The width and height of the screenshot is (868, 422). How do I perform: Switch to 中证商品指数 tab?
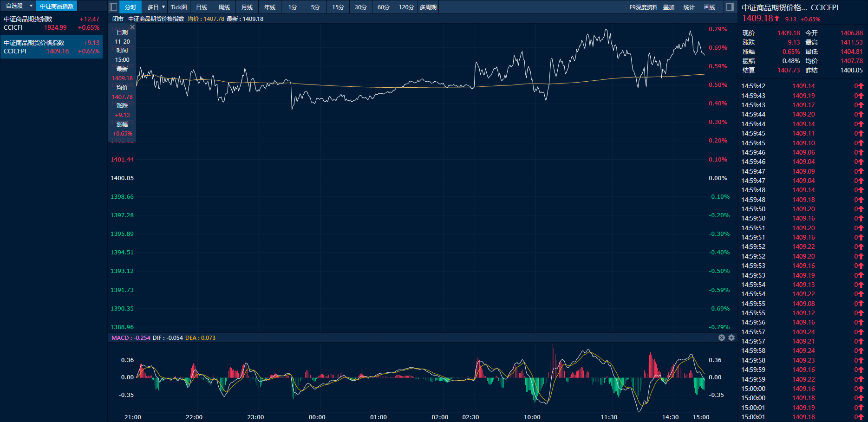click(x=57, y=6)
